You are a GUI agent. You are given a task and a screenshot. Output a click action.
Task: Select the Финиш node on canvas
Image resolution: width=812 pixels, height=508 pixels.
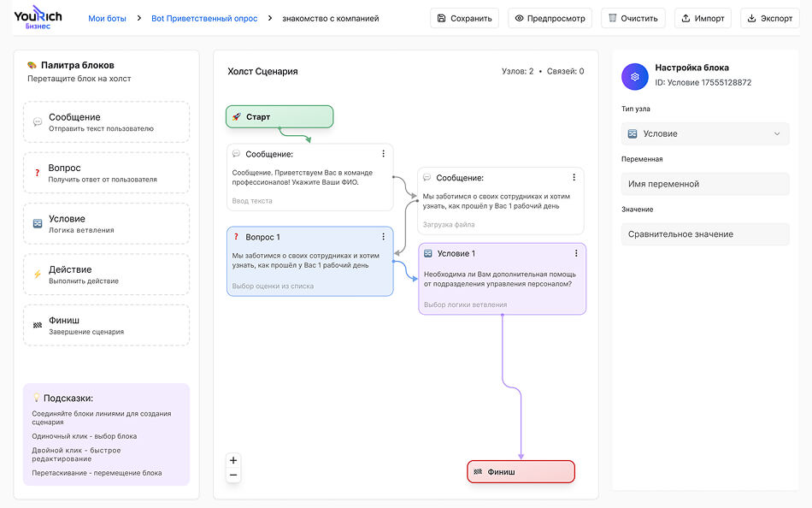coord(521,471)
